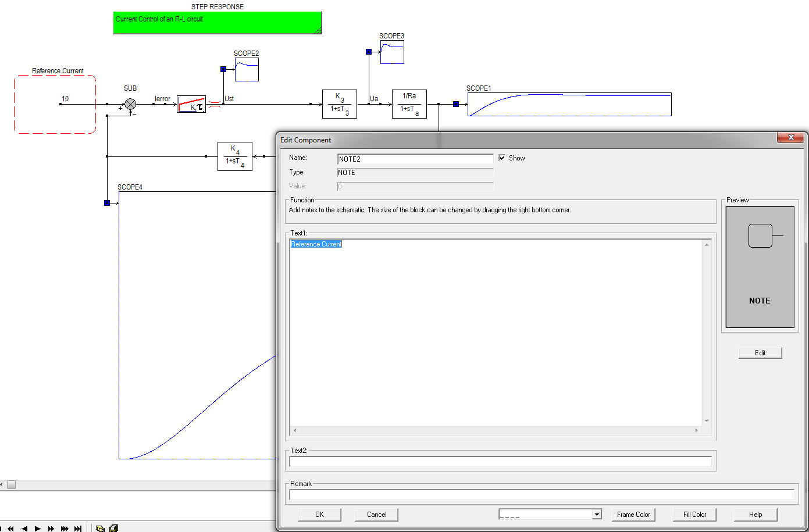
Task: Click the play forward arrow icon
Action: (38, 529)
